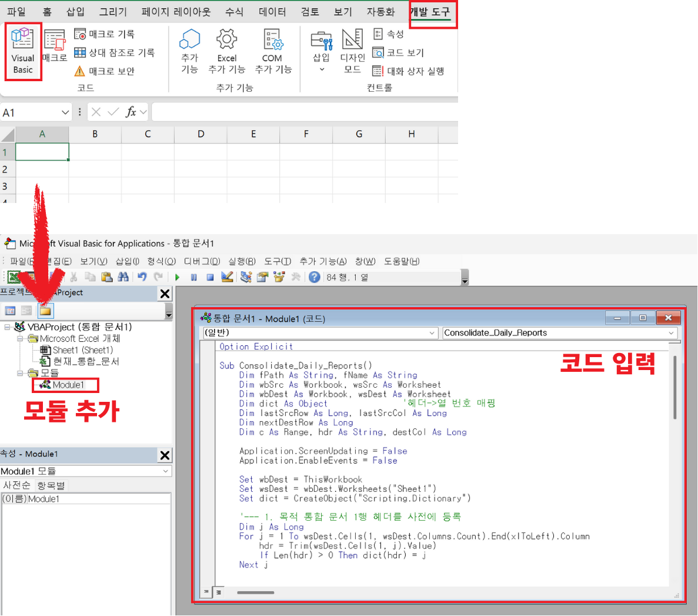Open 파일 ribbon tab
Viewport: 698px width, 616px height.
(16, 12)
